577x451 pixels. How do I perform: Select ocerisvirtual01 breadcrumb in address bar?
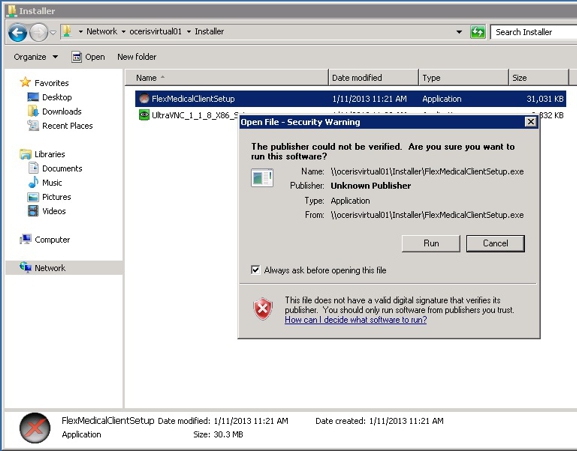point(155,32)
